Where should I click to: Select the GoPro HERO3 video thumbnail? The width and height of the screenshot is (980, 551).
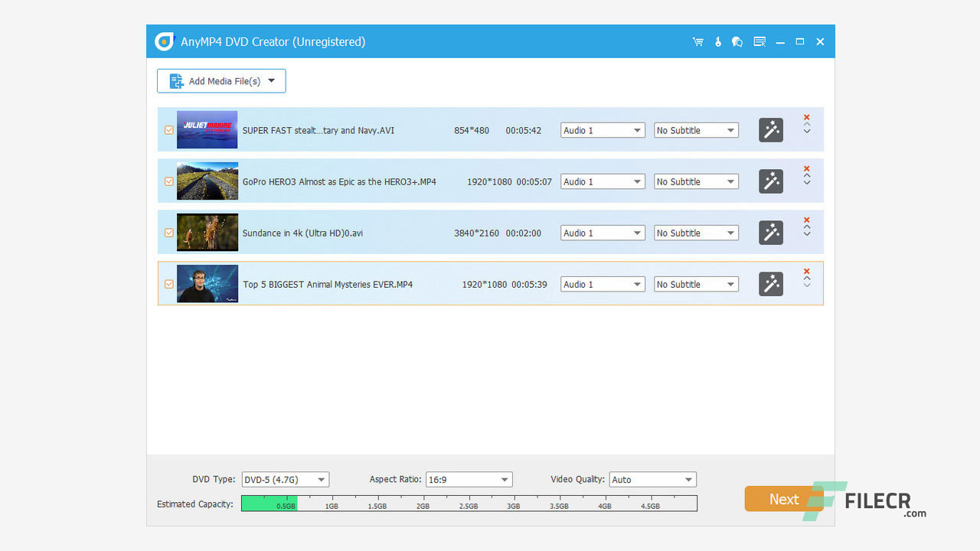(207, 181)
